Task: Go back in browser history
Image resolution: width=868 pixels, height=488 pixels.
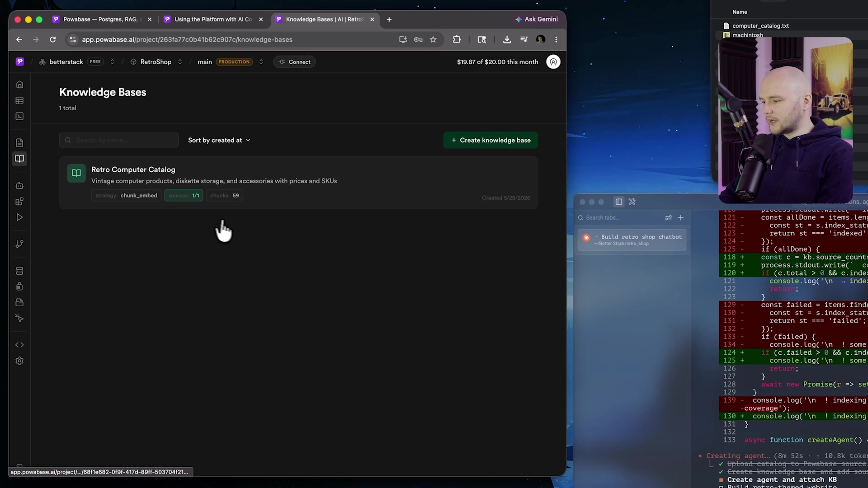Action: [x=19, y=39]
